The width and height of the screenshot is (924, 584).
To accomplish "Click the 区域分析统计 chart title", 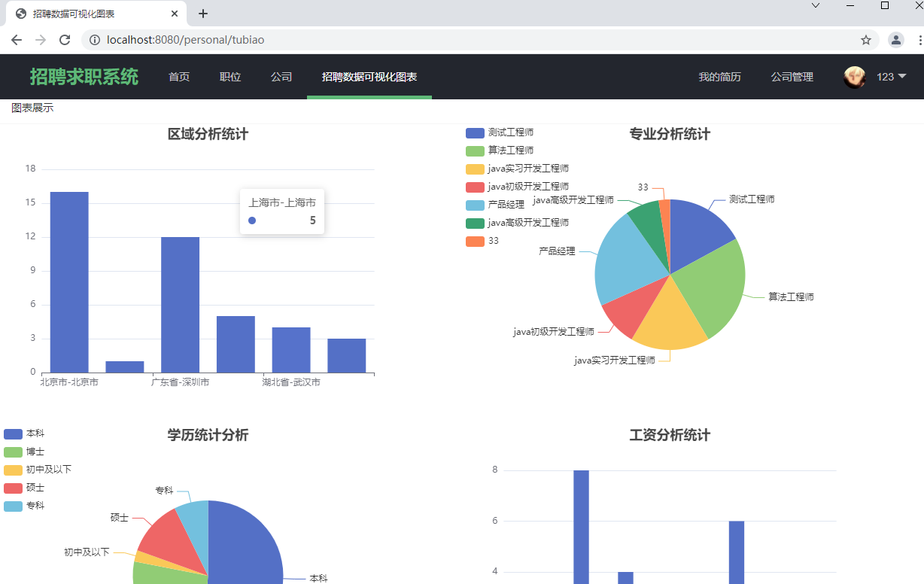I will (x=208, y=134).
